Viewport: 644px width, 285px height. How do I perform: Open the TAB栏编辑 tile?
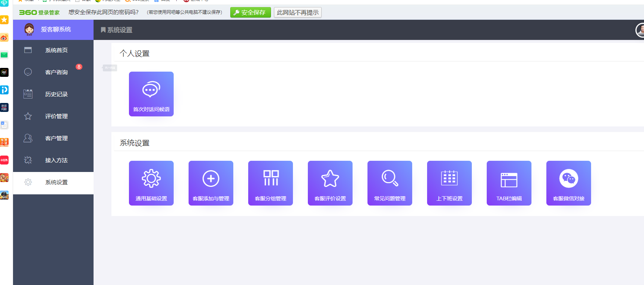coord(509,183)
